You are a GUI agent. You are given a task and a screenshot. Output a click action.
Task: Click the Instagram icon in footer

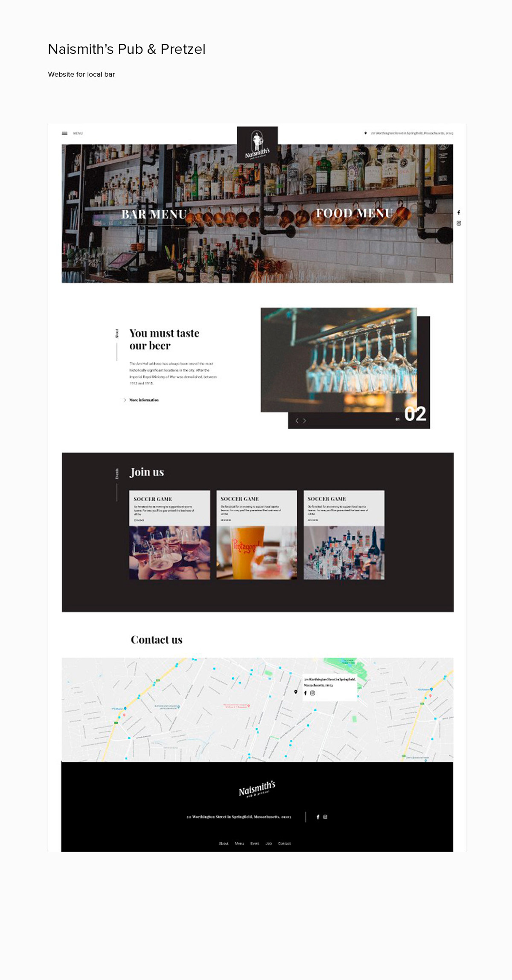click(x=325, y=817)
